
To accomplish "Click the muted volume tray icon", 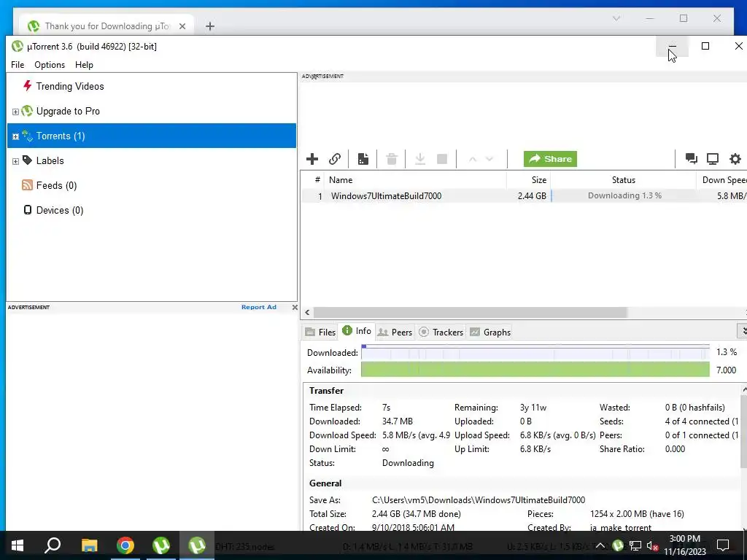I will tap(653, 545).
